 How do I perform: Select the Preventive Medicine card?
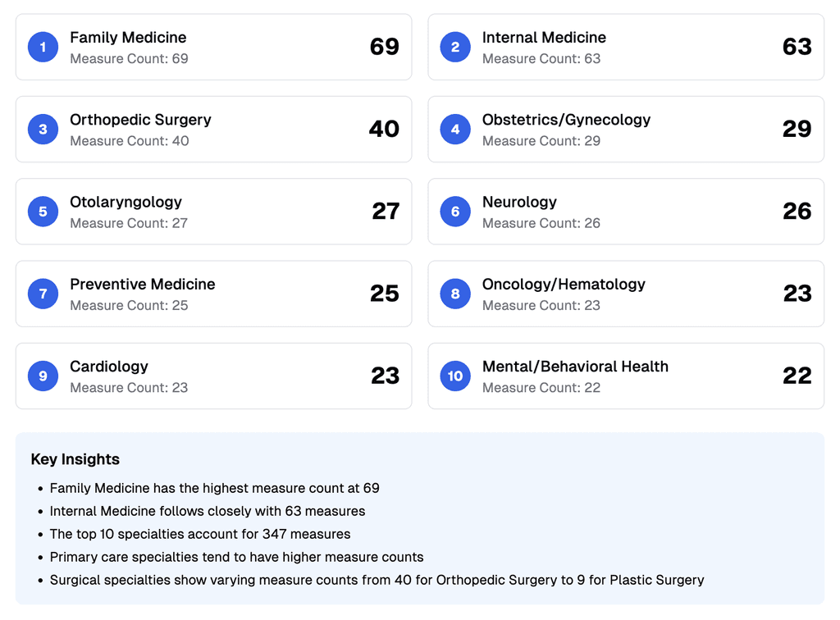click(x=213, y=293)
